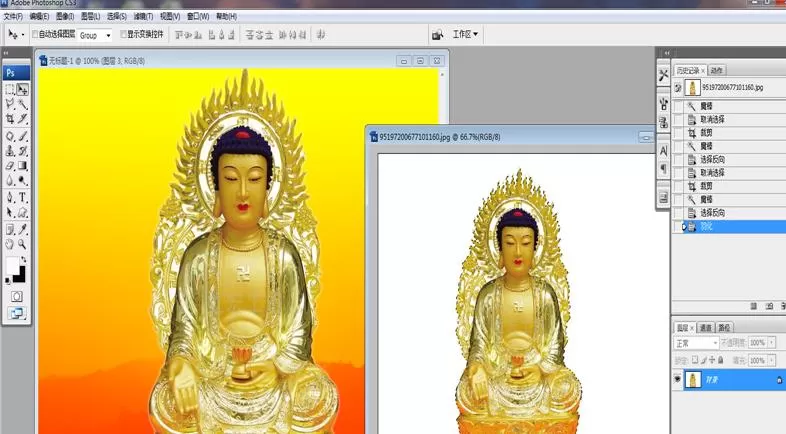Toggle lock position icon
Image resolution: width=786 pixels, height=434 pixels.
[712, 360]
